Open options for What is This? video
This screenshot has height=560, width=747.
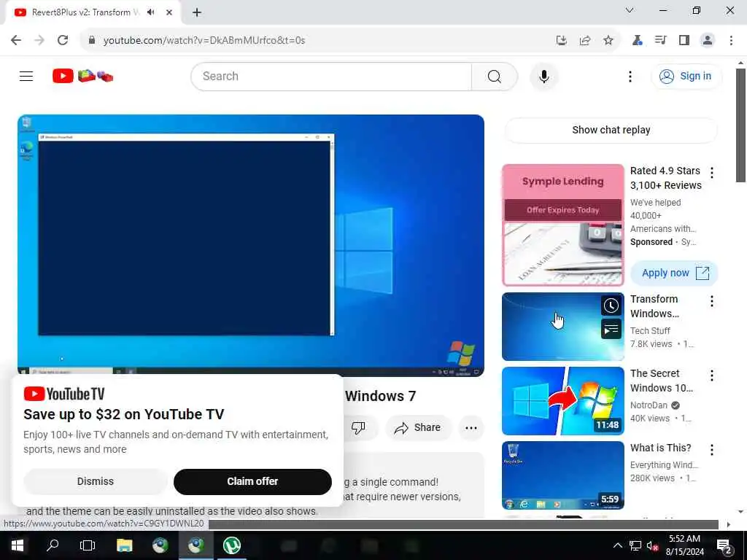[x=711, y=449]
